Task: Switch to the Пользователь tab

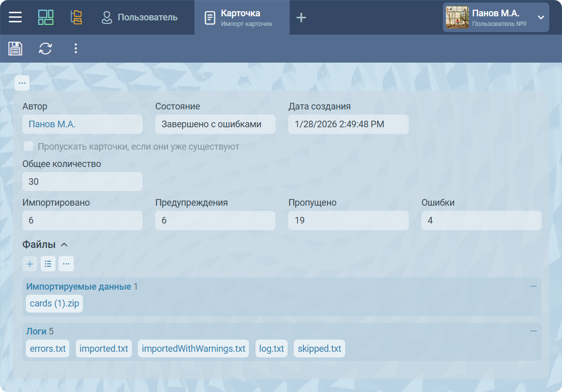Action: 139,17
